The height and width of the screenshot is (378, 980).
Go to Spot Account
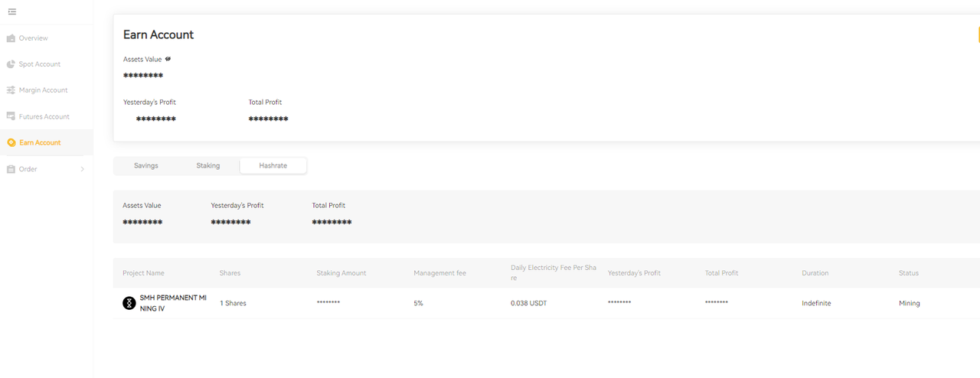[40, 64]
